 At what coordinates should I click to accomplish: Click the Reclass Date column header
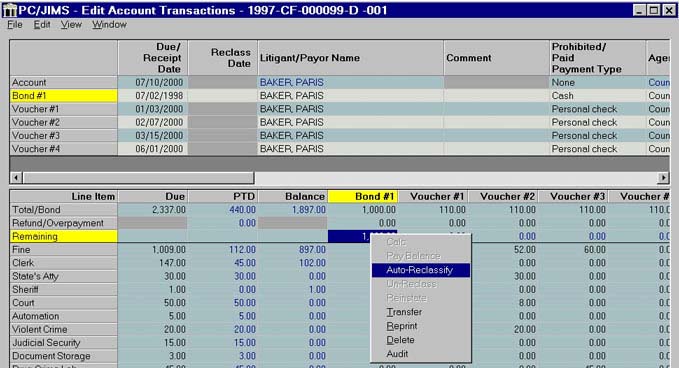(223, 58)
